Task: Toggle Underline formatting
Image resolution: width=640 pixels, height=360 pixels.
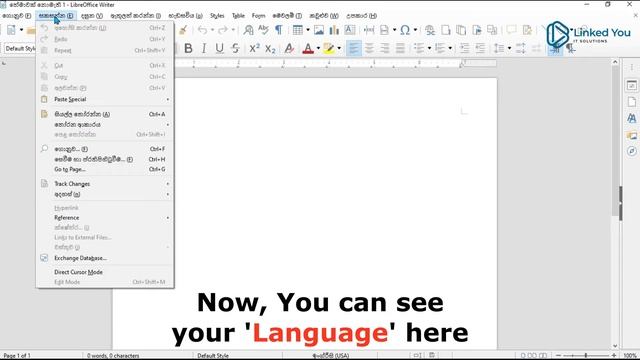Action: tap(220, 49)
